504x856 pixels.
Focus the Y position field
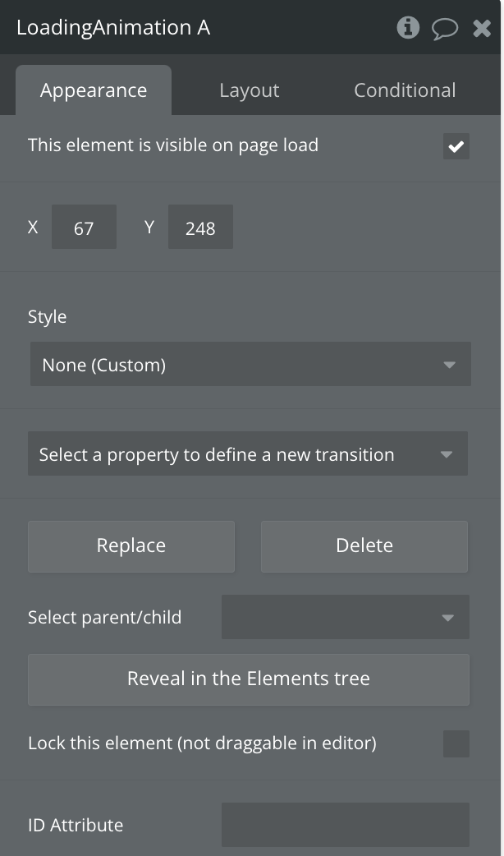(x=200, y=228)
